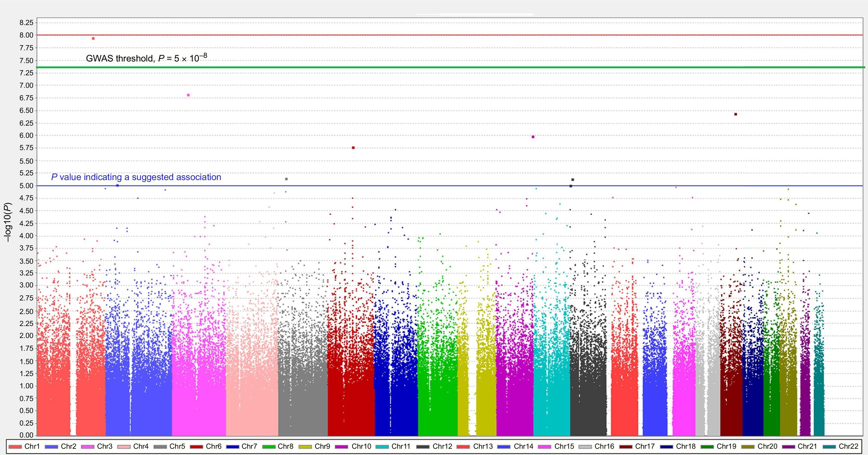Select the Chr3 outlier point near 6.75
The image size is (868, 455).
[188, 95]
